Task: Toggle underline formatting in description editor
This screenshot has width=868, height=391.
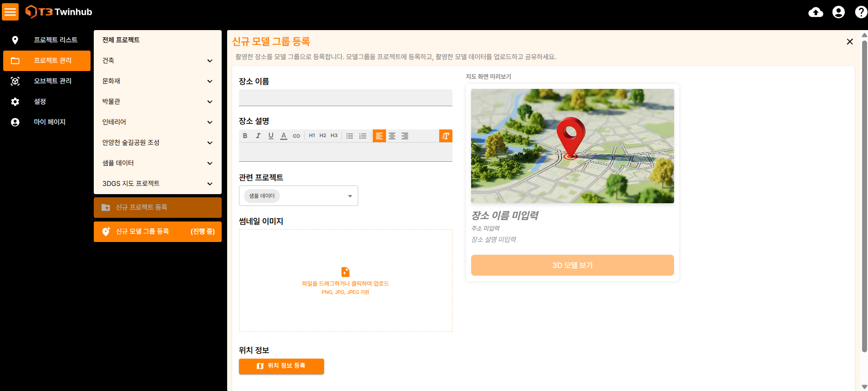Action: (x=271, y=136)
